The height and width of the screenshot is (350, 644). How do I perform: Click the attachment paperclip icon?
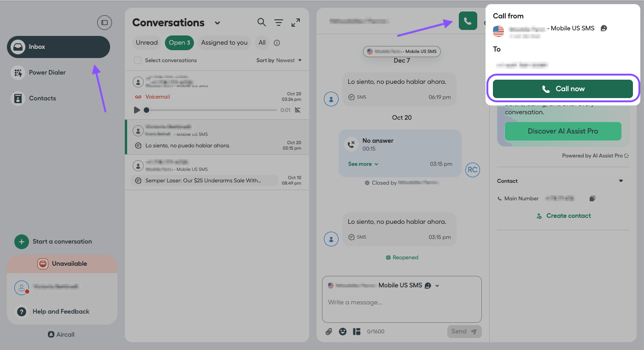(329, 332)
